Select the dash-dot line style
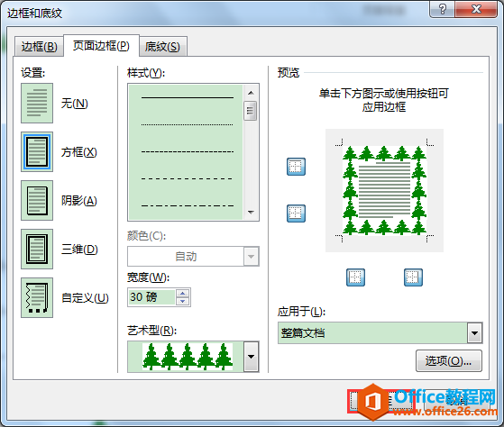The height and width of the screenshot is (427, 504). pos(188,205)
